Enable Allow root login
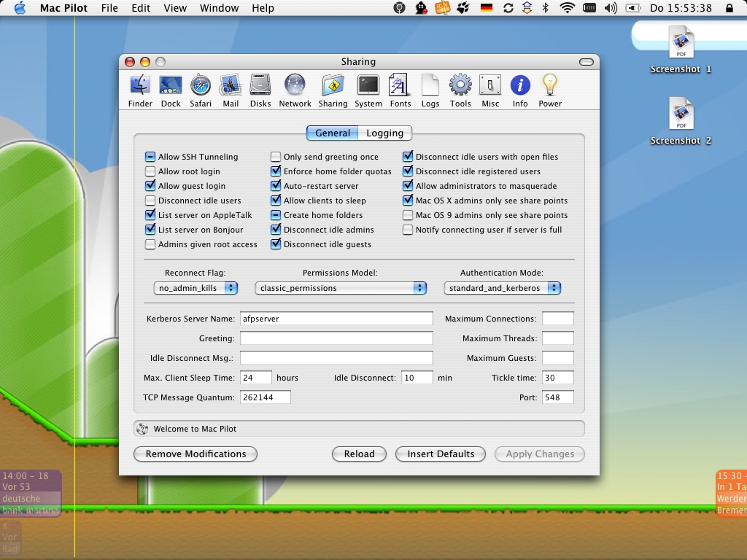Viewport: 747px width, 560px height. 150,171
